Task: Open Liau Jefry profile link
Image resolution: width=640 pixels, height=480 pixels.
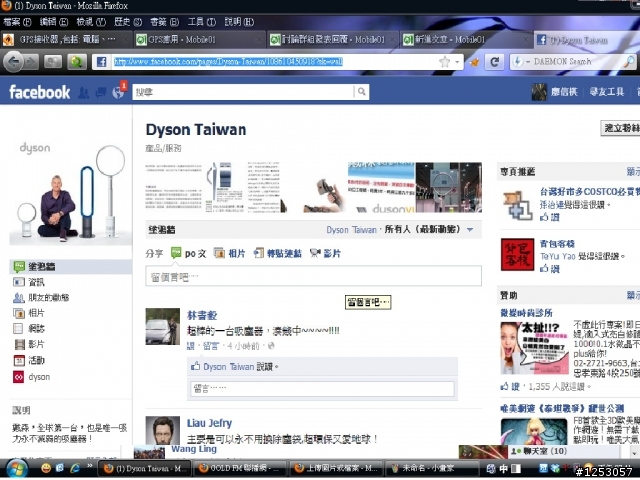Action: (x=209, y=423)
